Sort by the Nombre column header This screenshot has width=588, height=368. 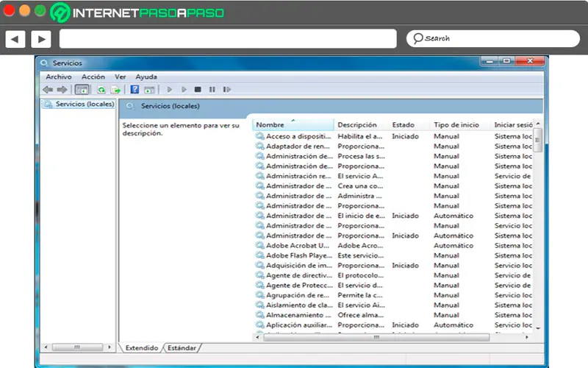click(x=293, y=124)
